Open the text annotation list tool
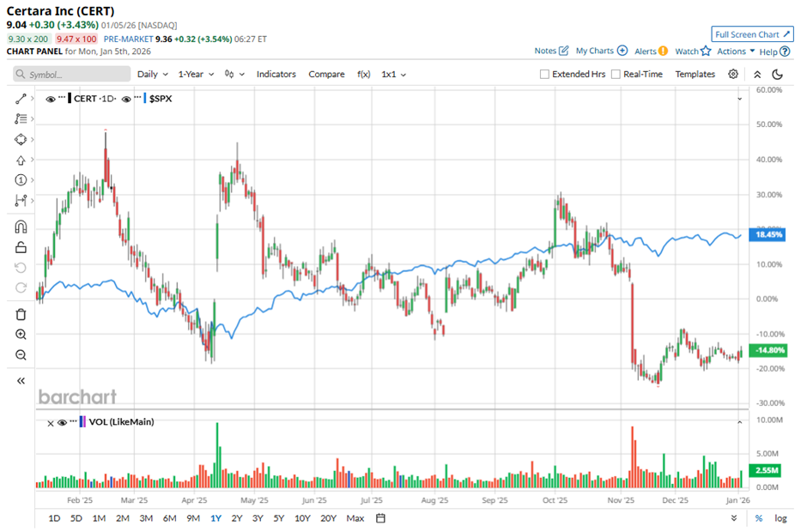The image size is (807, 532). [21, 119]
